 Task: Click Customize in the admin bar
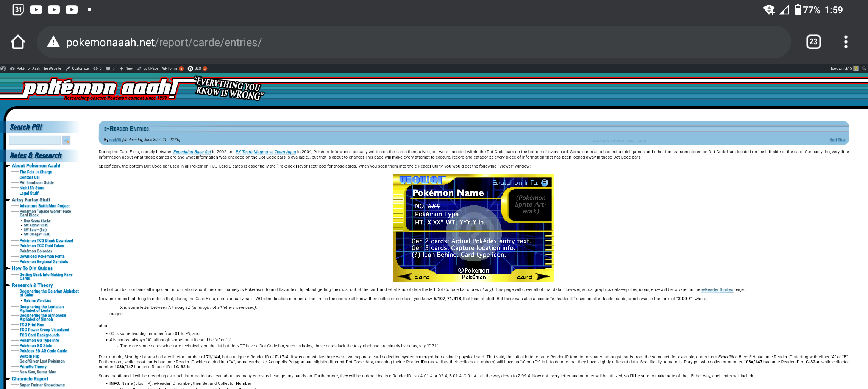(x=77, y=68)
